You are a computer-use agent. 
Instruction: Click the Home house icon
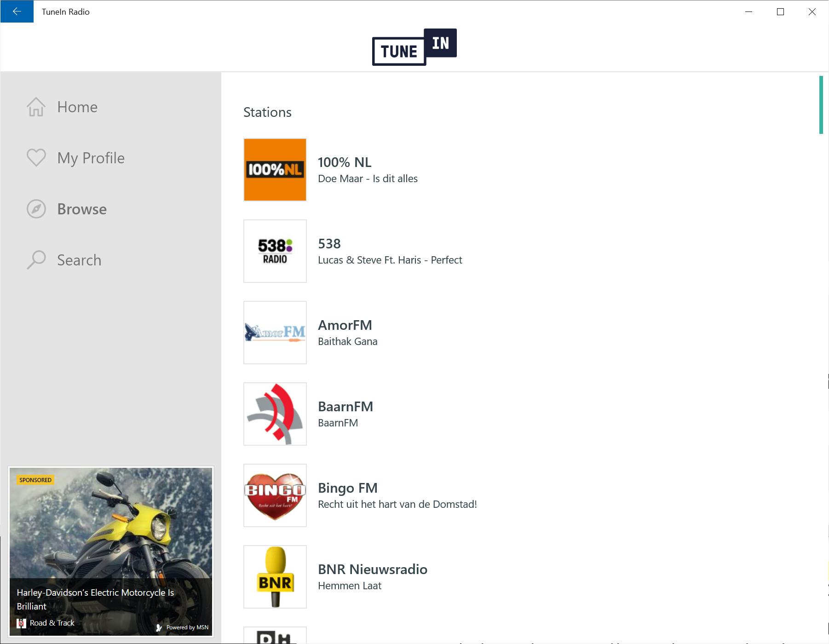pyautogui.click(x=36, y=107)
